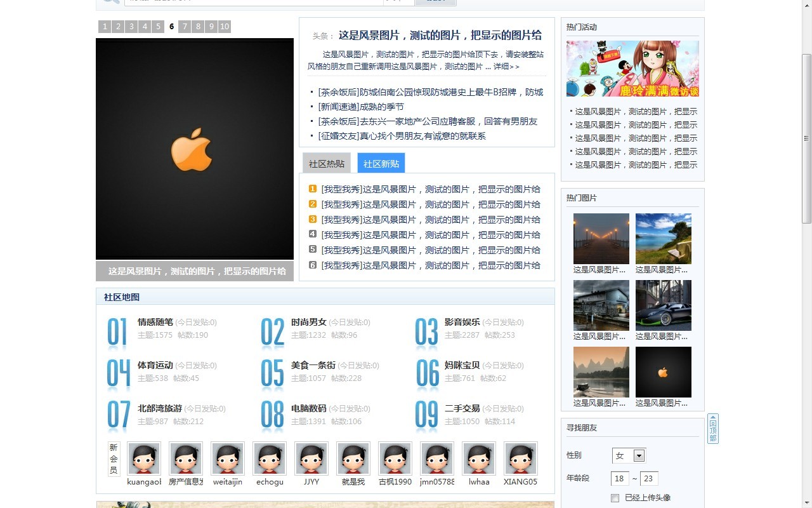Screen dimensions: 812x508
Task: Click the 鹿玲满满微访谈 activity banner
Action: click(x=632, y=69)
